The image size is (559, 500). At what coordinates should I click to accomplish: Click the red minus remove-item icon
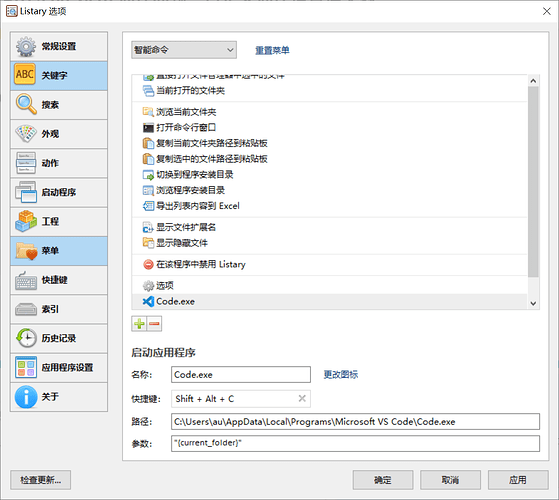coord(154,324)
